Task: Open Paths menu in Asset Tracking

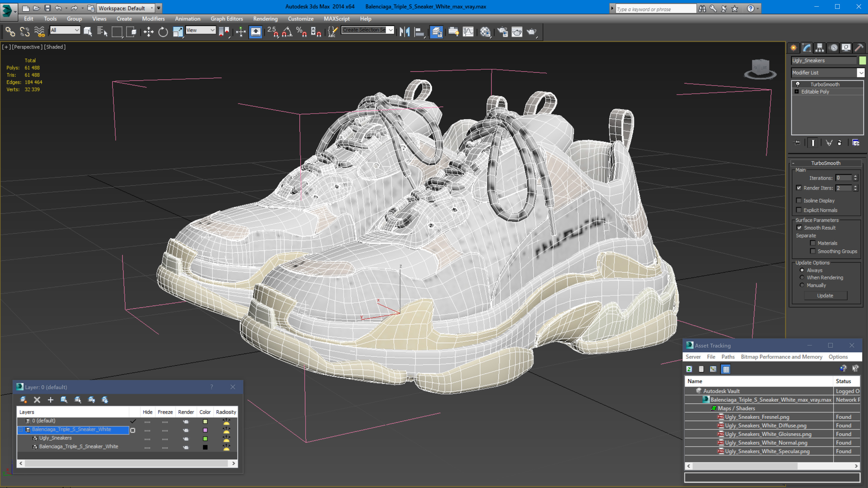Action: pyautogui.click(x=728, y=357)
